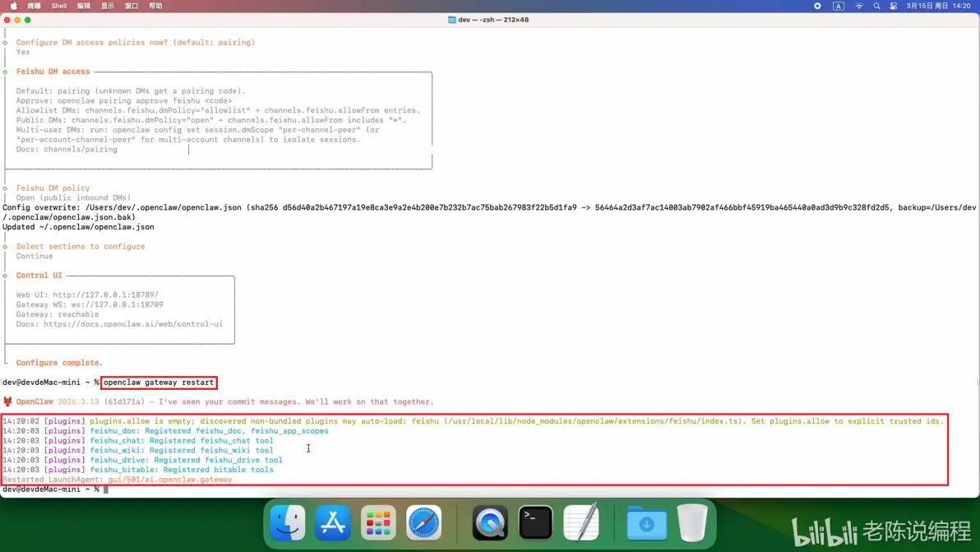Click the terminal cursor at the last prompt
Image resolution: width=980 pixels, height=552 pixels.
pos(106,489)
